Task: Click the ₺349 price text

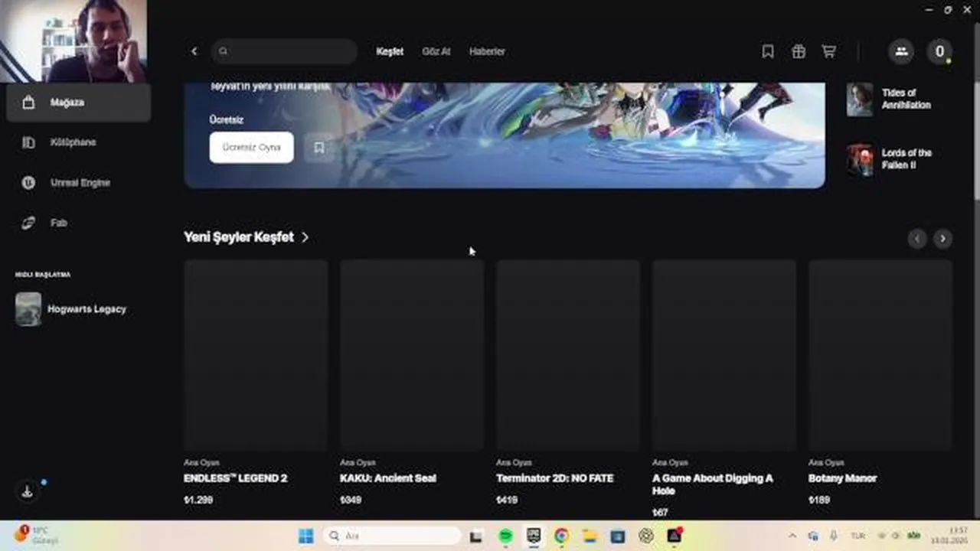Action: coord(351,500)
